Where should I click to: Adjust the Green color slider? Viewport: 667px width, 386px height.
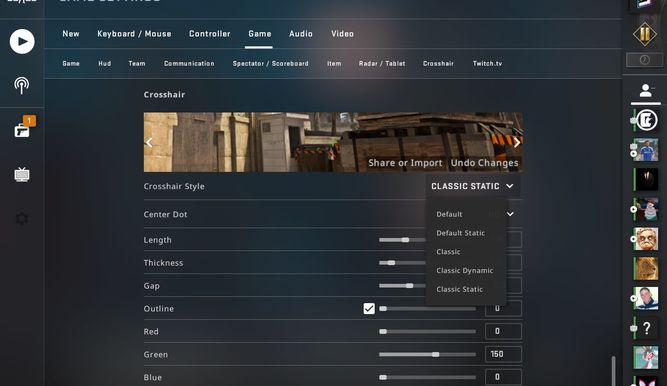[428, 355]
